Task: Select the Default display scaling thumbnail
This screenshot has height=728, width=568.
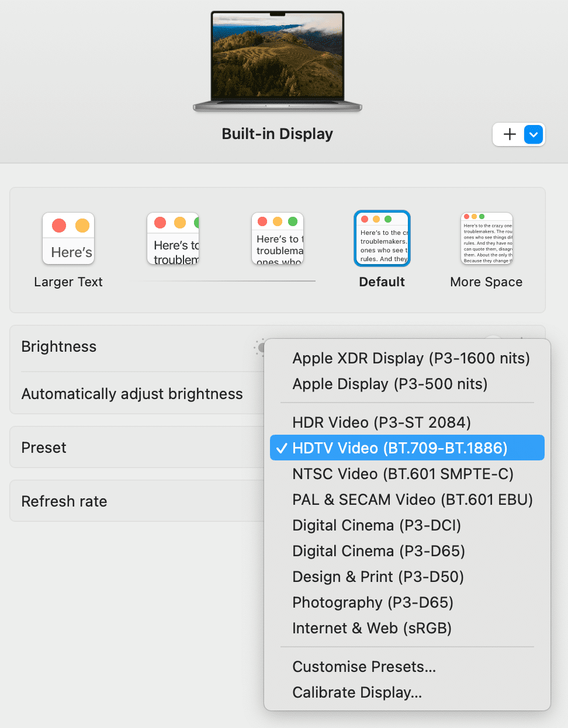Action: [382, 238]
